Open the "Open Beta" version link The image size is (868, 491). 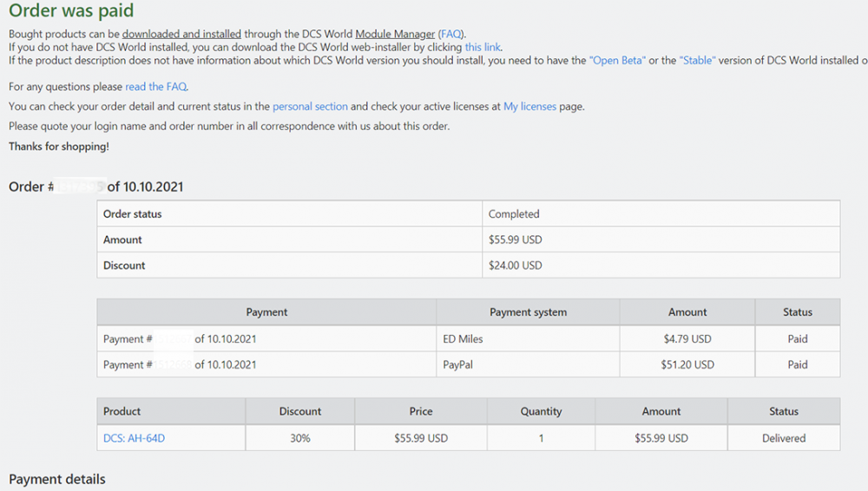tap(617, 61)
